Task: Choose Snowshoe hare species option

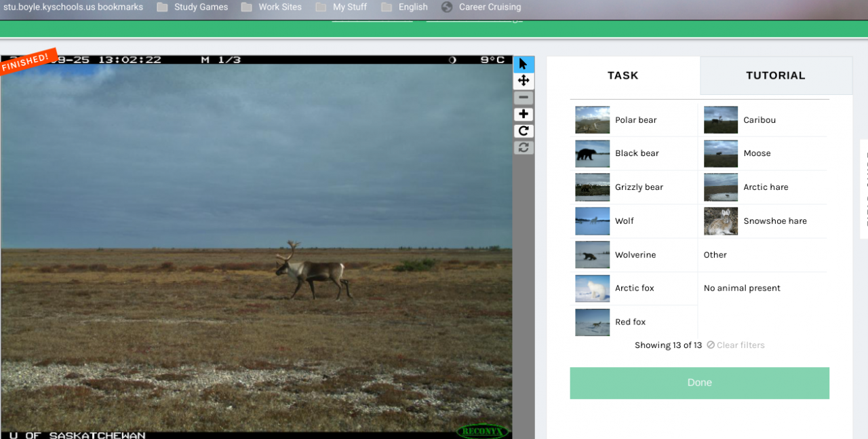Action: coord(763,221)
